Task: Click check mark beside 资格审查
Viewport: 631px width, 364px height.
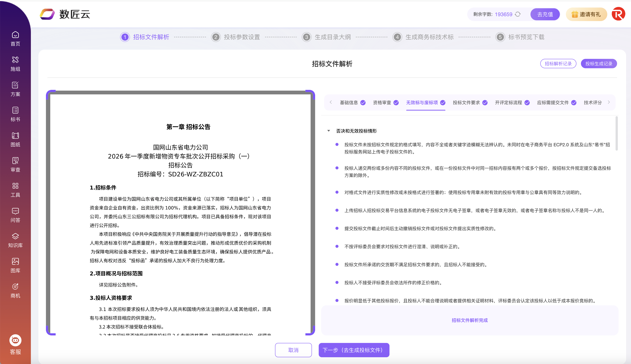Action: 396,103
